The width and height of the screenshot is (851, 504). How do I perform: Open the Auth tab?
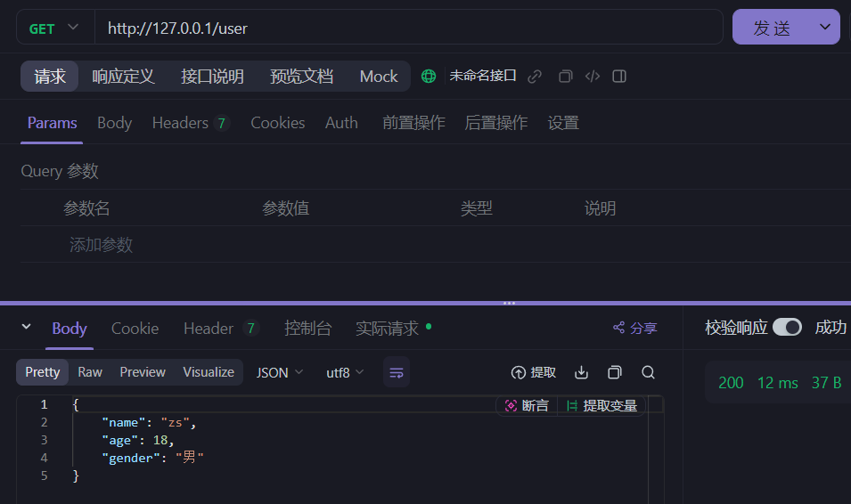pos(341,123)
